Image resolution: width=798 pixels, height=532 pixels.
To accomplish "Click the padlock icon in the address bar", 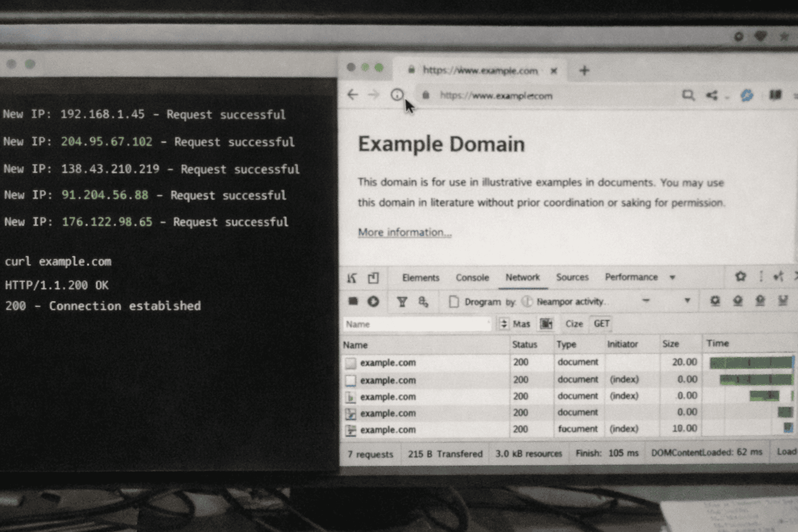I will [x=426, y=96].
